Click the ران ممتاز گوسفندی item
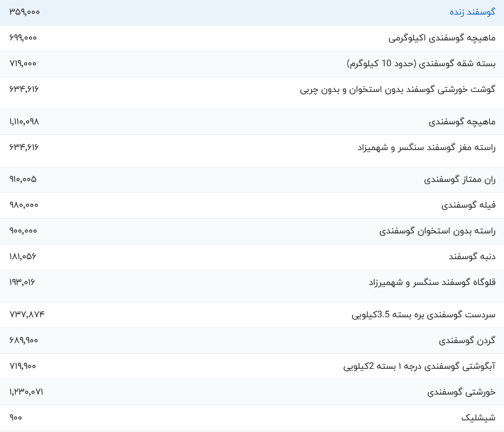Viewport: 504px width, 432px height. pos(460,179)
